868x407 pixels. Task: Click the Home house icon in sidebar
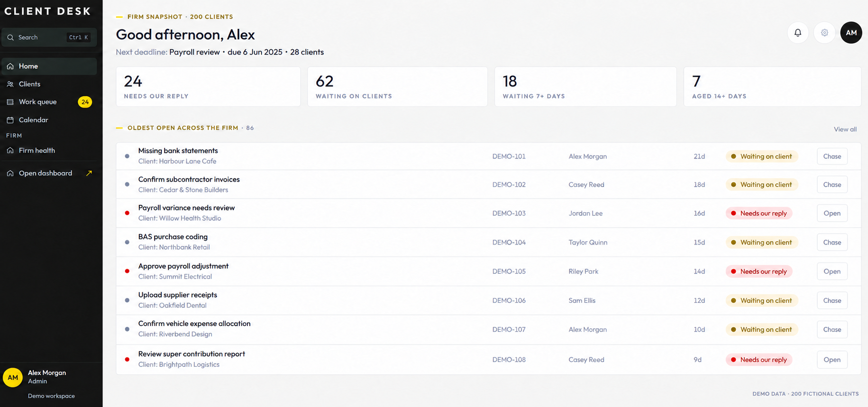click(10, 66)
